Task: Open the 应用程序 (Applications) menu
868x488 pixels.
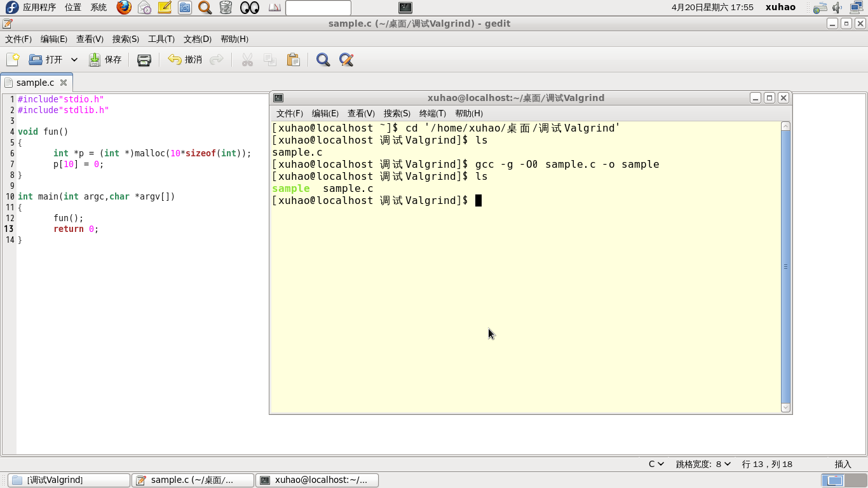Action: point(39,8)
